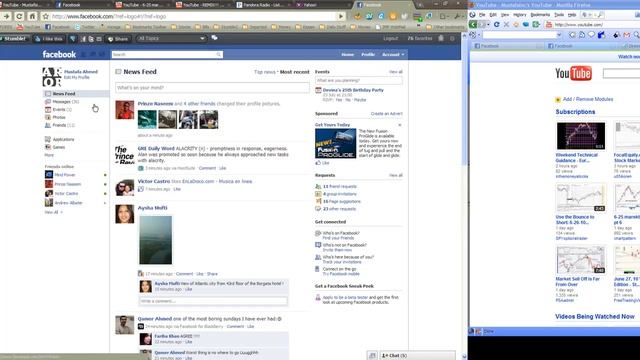Image resolution: width=640 pixels, height=360 pixels.
Task: Click Mind Power in Friends online list
Action: pos(64,175)
